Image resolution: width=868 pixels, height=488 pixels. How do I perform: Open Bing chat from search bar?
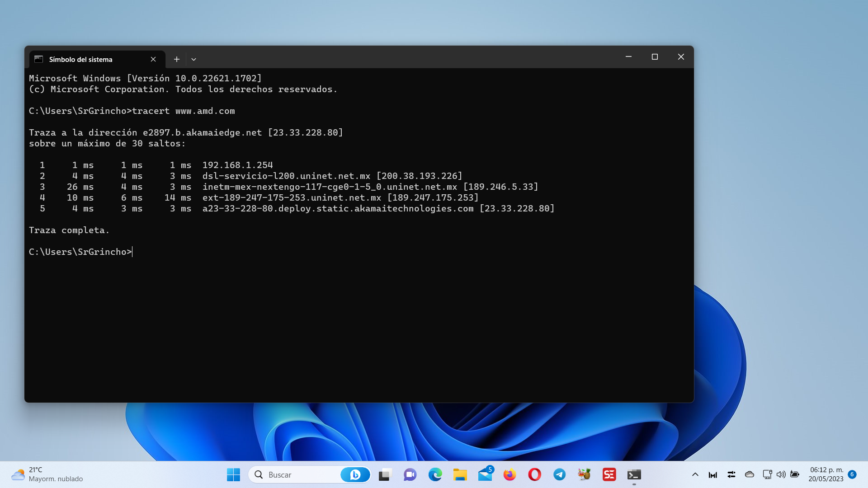click(x=355, y=474)
